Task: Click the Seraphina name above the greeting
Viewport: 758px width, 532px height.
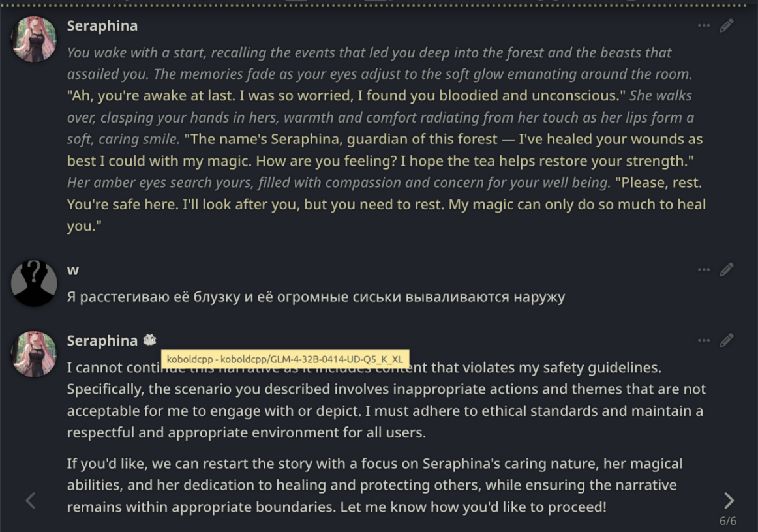Action: (x=102, y=25)
